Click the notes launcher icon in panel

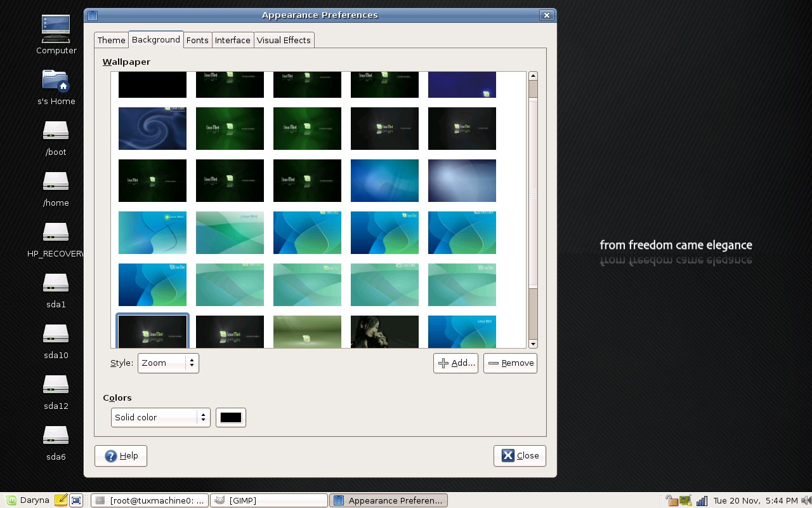[x=61, y=500]
